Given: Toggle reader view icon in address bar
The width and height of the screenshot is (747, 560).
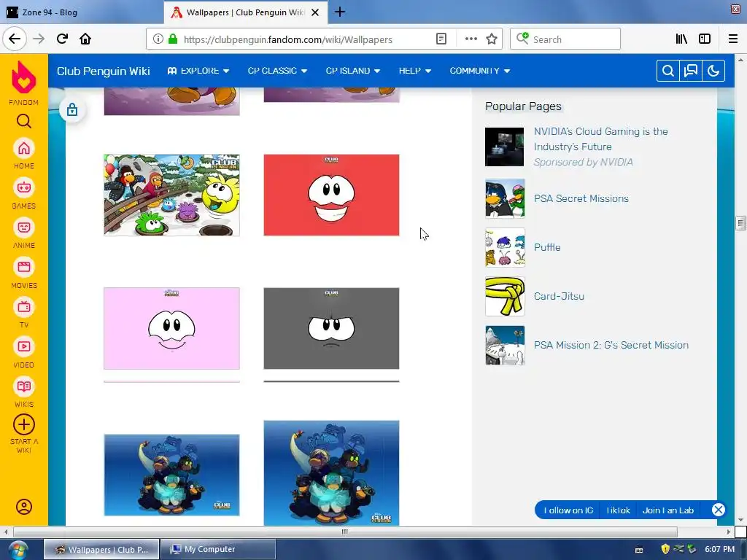Looking at the screenshot, I should 441,39.
